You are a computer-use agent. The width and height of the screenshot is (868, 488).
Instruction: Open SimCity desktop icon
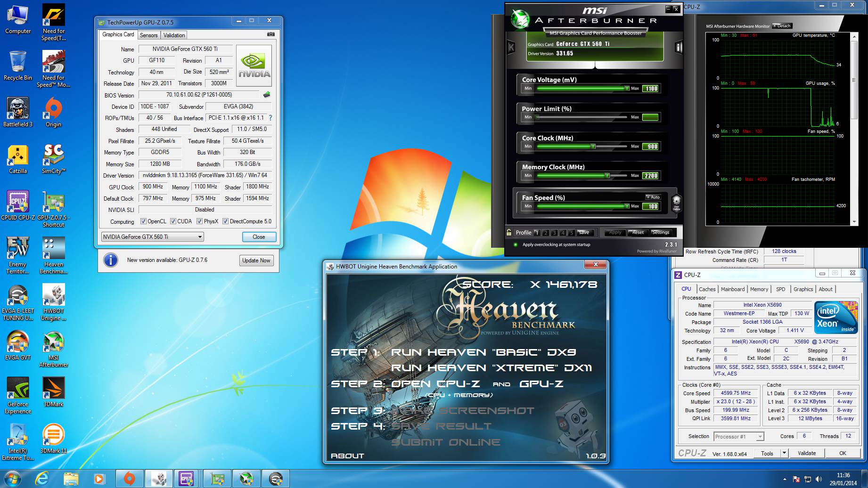53,159
